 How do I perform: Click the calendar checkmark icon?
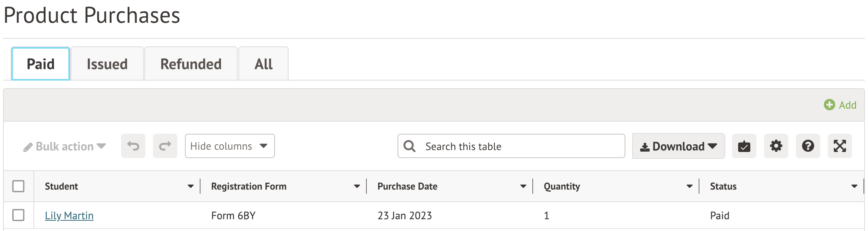tap(744, 146)
